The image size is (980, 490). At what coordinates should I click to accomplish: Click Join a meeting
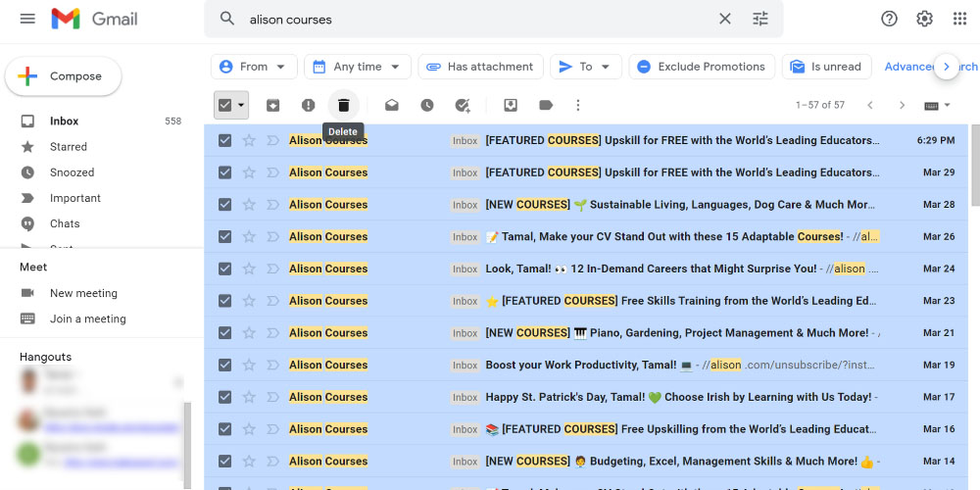tap(87, 318)
